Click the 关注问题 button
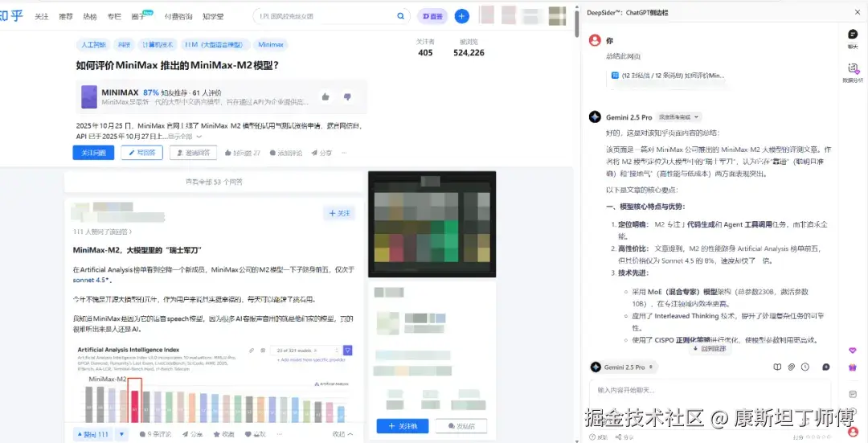868x443 pixels. (x=93, y=152)
